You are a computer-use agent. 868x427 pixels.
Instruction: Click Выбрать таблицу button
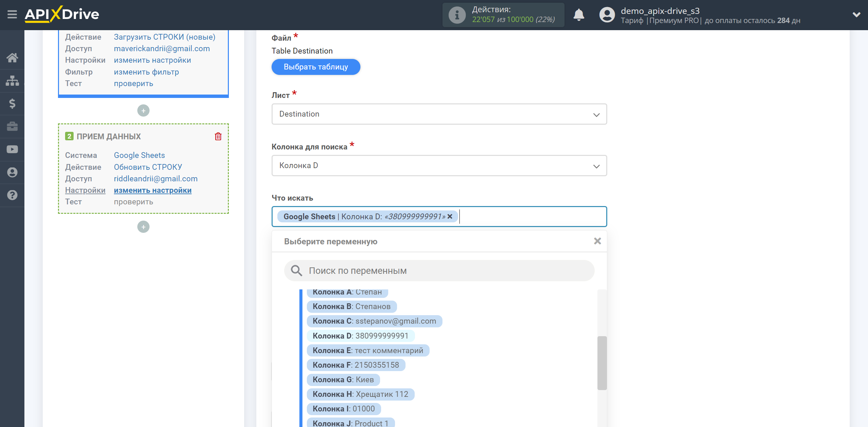tap(316, 67)
